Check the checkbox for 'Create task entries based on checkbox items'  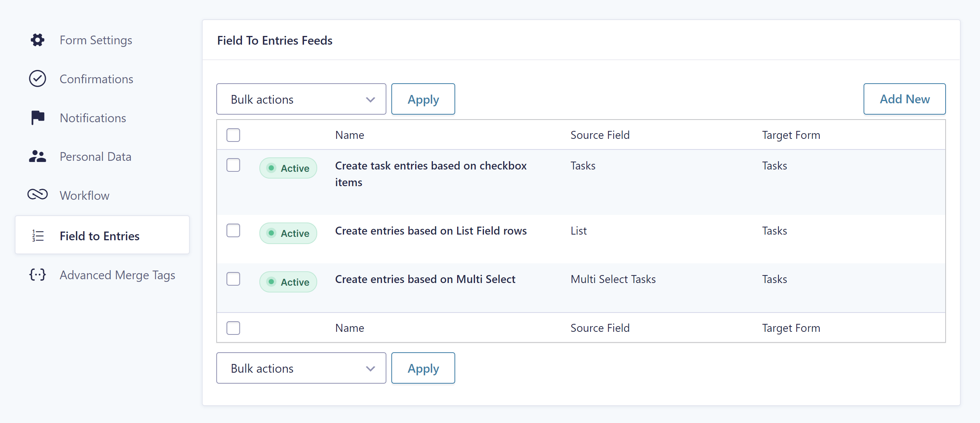click(x=233, y=165)
